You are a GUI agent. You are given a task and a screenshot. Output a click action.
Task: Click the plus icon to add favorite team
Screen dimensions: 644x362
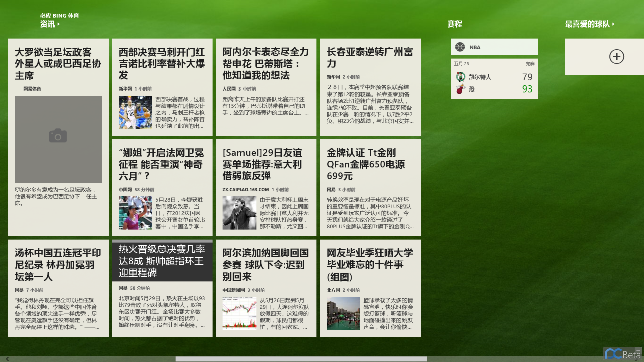(x=617, y=57)
